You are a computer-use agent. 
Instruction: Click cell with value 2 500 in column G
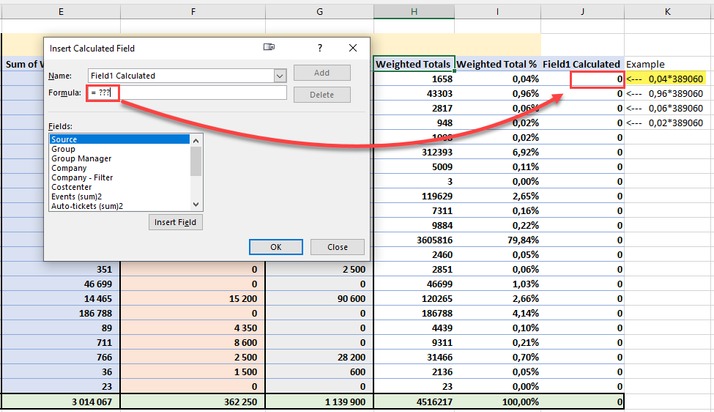(320, 270)
